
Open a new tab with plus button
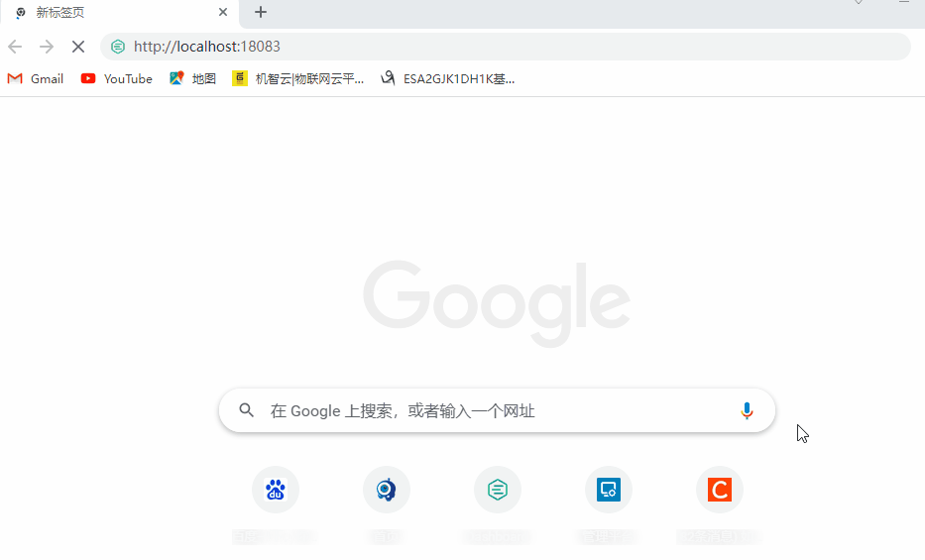(261, 12)
